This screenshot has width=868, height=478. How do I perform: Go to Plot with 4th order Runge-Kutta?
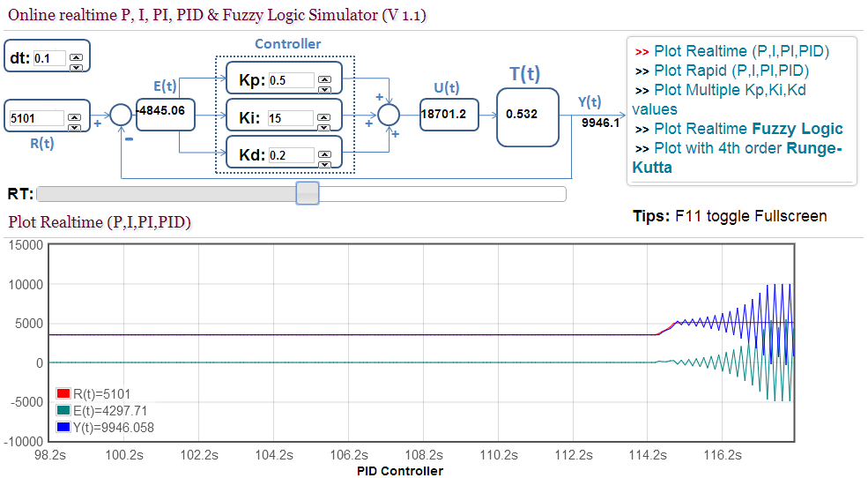coord(747,148)
